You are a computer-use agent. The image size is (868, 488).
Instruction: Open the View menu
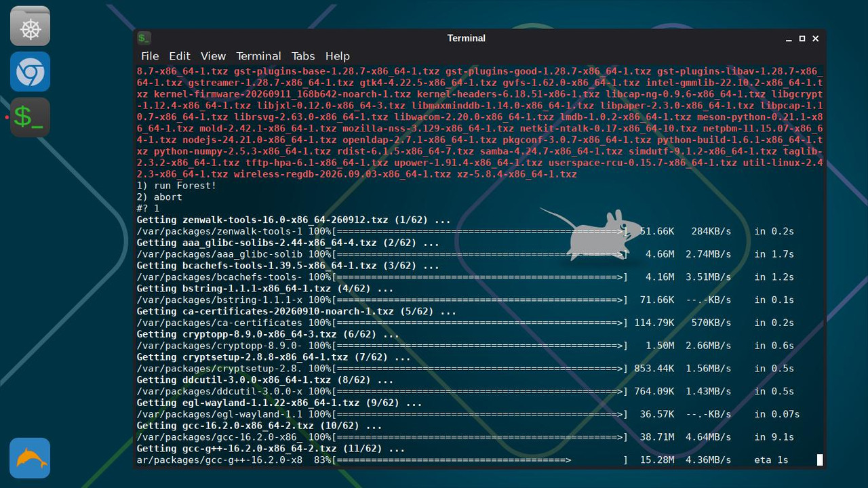click(x=213, y=56)
